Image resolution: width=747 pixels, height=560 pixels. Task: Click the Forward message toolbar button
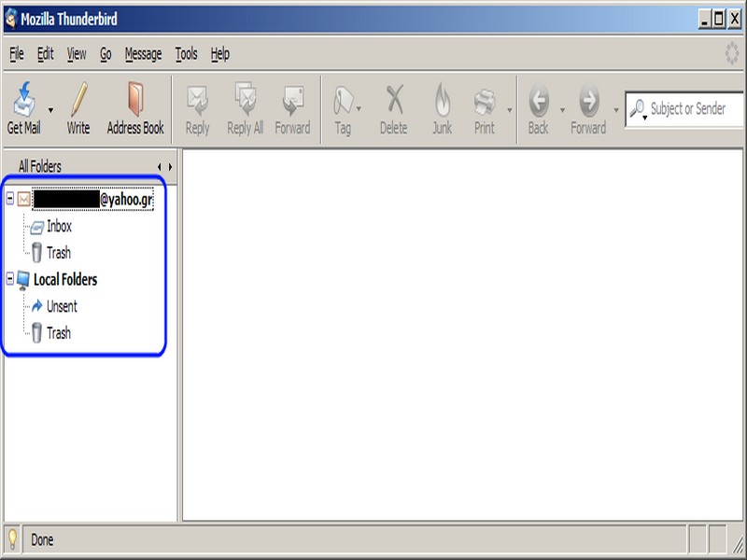tap(292, 109)
